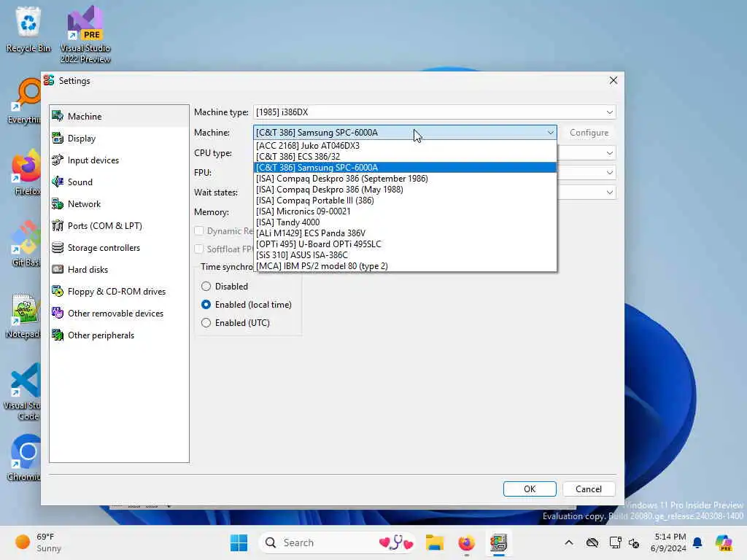
Task: Choose [ACC 2168] Juko AT046DX3
Action: pyautogui.click(x=405, y=146)
